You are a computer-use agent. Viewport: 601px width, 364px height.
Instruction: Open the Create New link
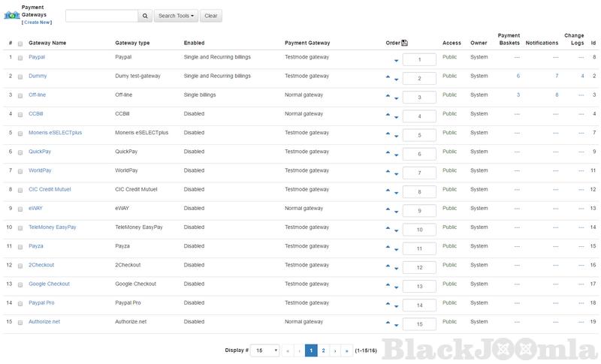tap(37, 23)
